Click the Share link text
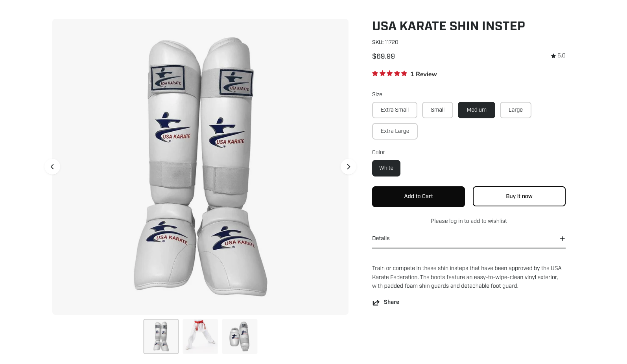The width and height of the screenshot is (627, 364). click(x=391, y=302)
